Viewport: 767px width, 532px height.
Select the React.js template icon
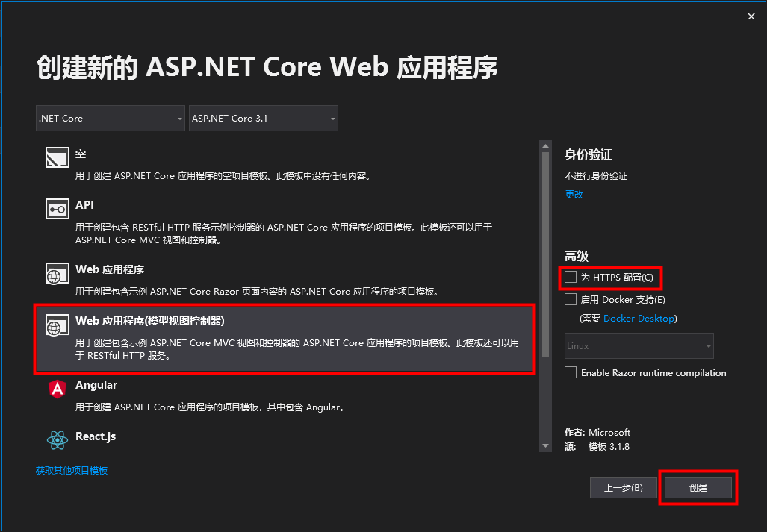pos(57,439)
